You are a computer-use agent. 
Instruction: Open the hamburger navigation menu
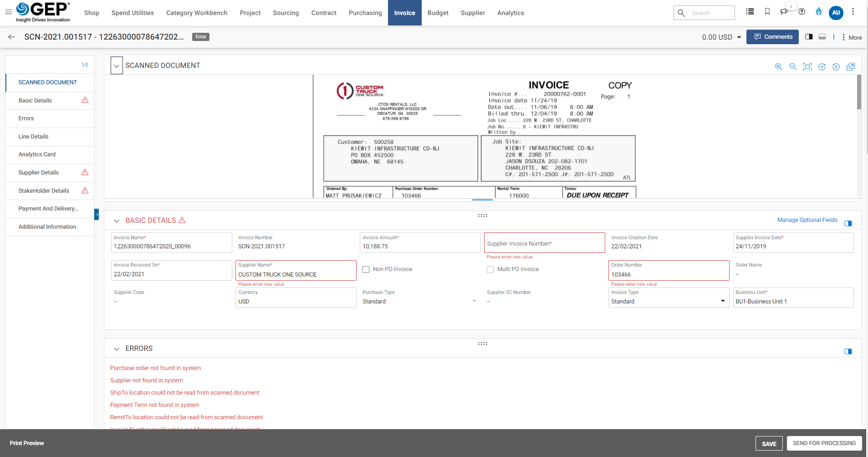coord(8,12)
